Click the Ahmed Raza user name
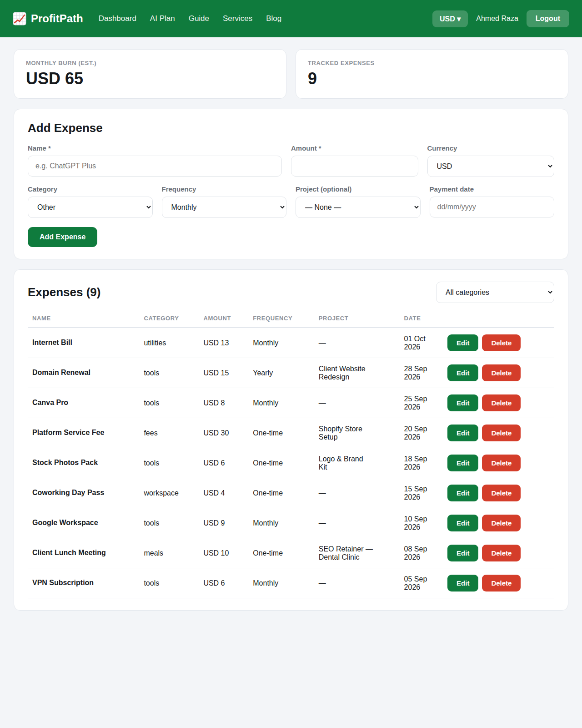Viewport: 582px width, 728px height. [x=497, y=19]
